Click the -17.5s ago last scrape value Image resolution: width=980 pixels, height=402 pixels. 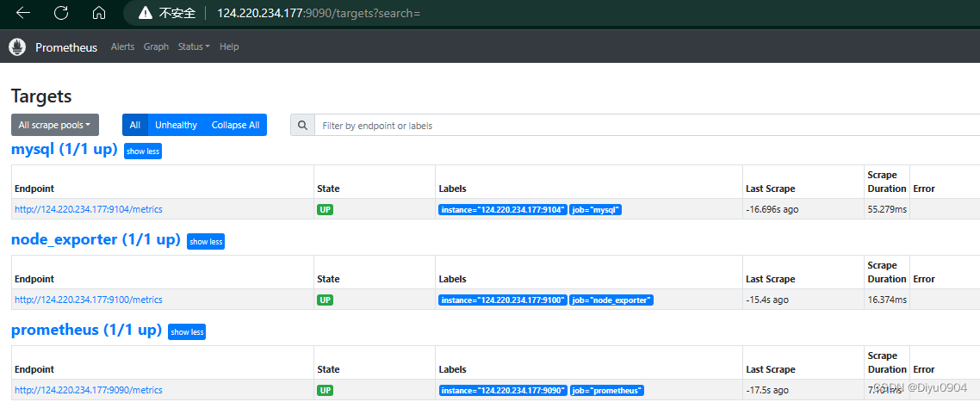click(767, 390)
